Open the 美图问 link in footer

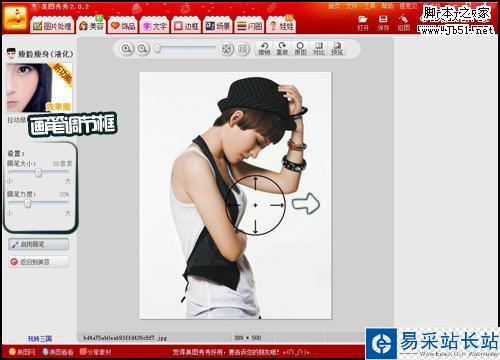22,352
